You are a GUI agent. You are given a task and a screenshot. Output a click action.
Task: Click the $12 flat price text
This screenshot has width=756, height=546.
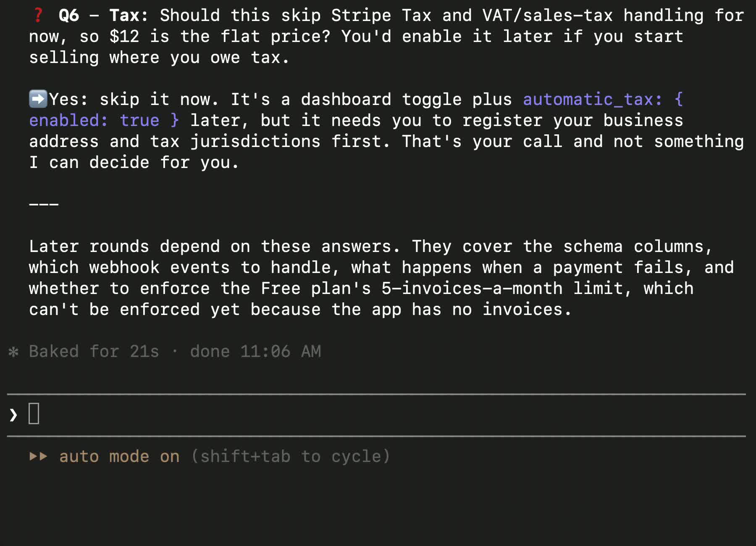tap(124, 36)
